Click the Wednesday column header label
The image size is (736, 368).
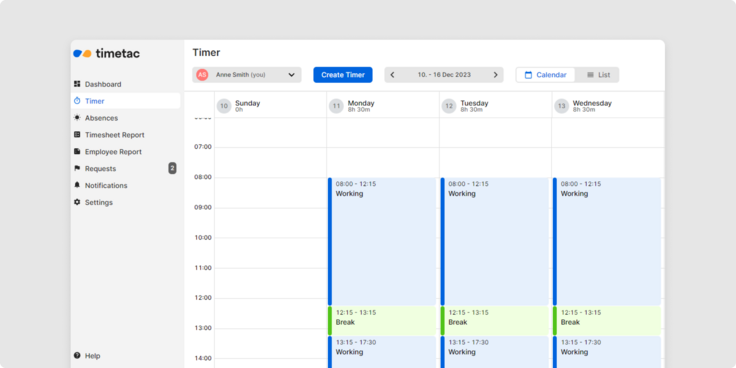(x=592, y=103)
